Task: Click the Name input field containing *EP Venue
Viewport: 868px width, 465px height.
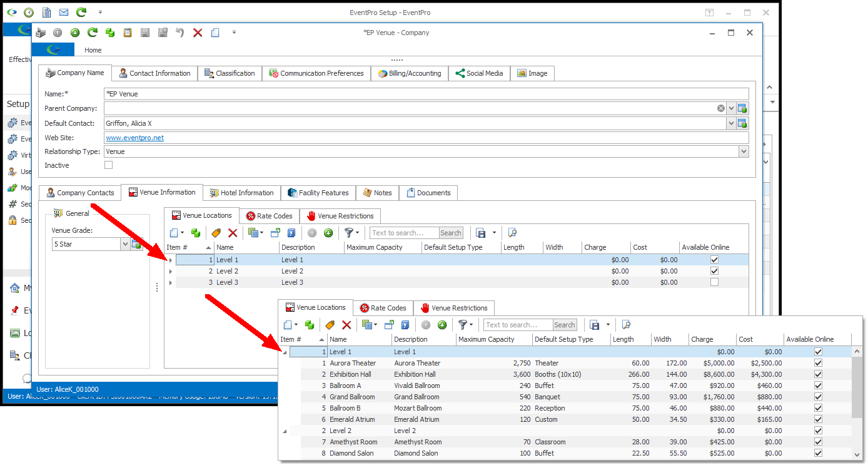Action: pyautogui.click(x=426, y=94)
